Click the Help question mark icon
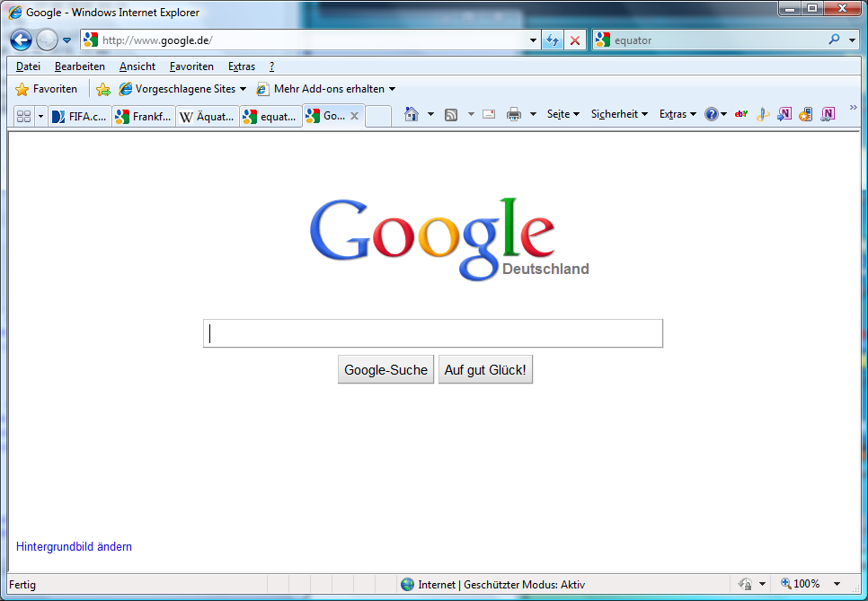Screen dimensions: 868x601 (x=711, y=114)
